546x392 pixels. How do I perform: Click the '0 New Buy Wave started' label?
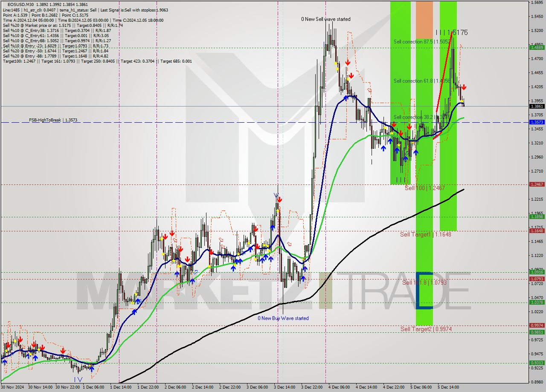click(283, 318)
